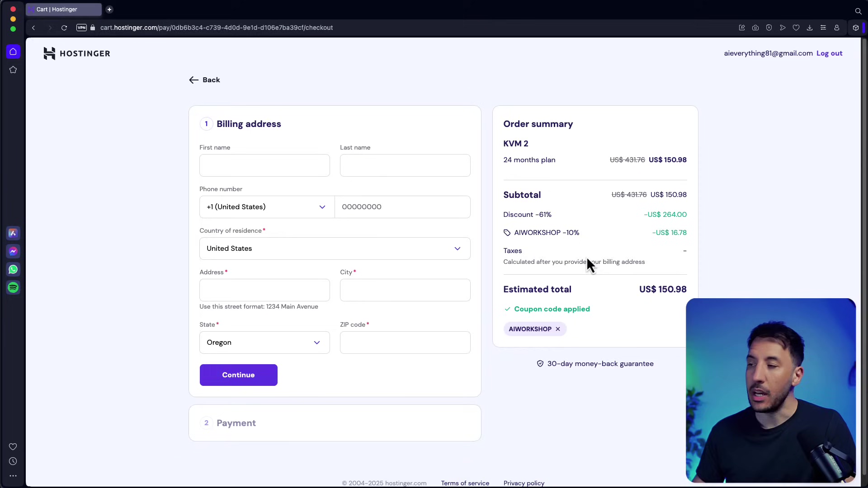This screenshot has width=868, height=488.
Task: Click the account email aieverything81@gmail.com
Action: coord(768,53)
